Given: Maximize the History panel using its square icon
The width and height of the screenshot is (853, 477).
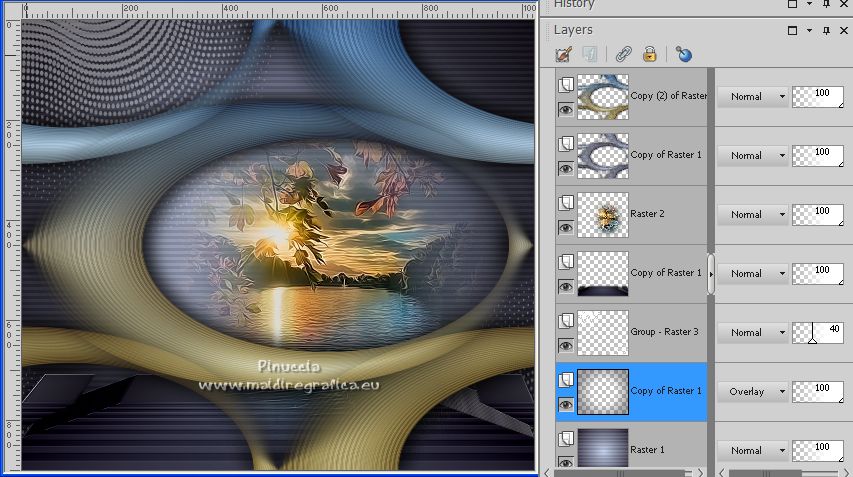Looking at the screenshot, I should click(x=793, y=4).
